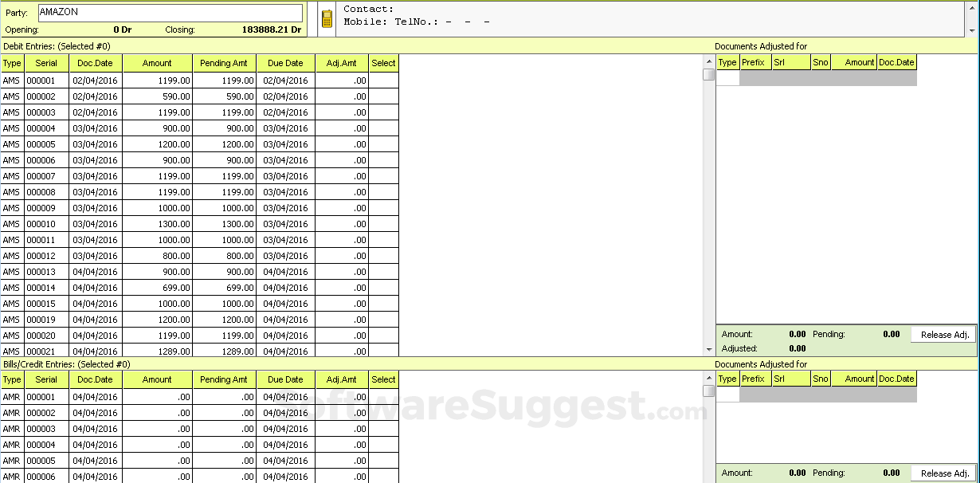
Task: Select the checkbox for debit serial 000021
Action: click(383, 351)
